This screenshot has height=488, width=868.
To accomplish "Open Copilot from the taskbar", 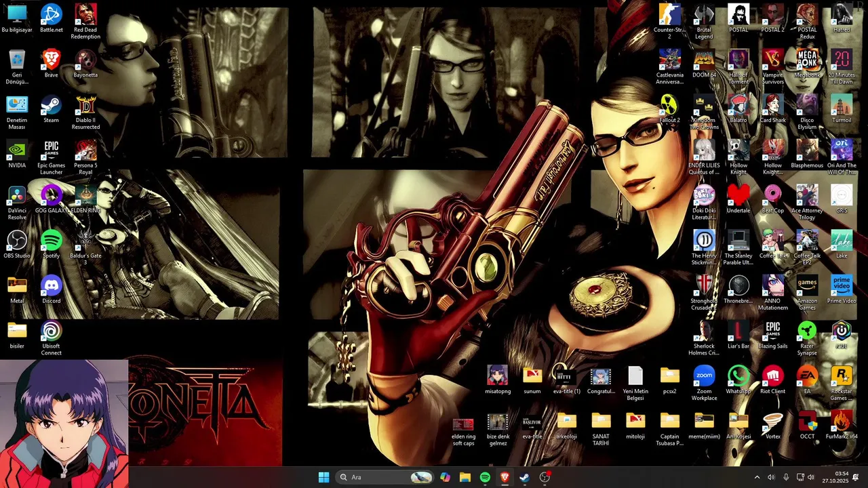I will 445,477.
